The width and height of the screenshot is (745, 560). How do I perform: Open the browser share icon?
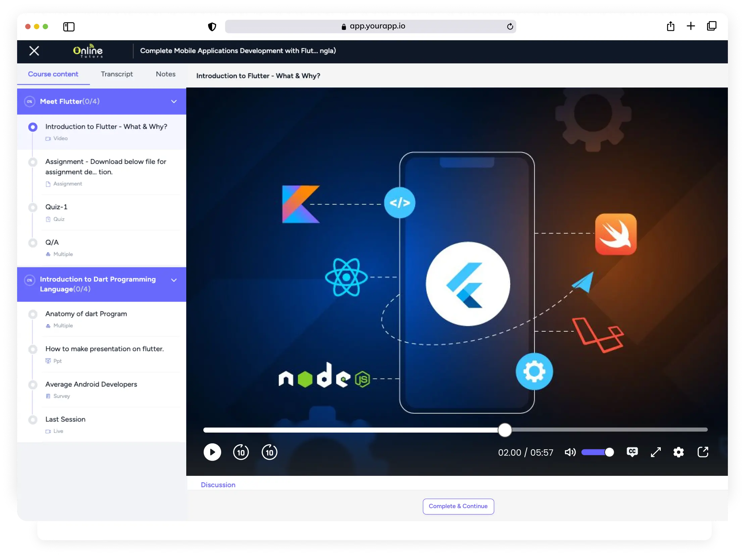(x=670, y=26)
